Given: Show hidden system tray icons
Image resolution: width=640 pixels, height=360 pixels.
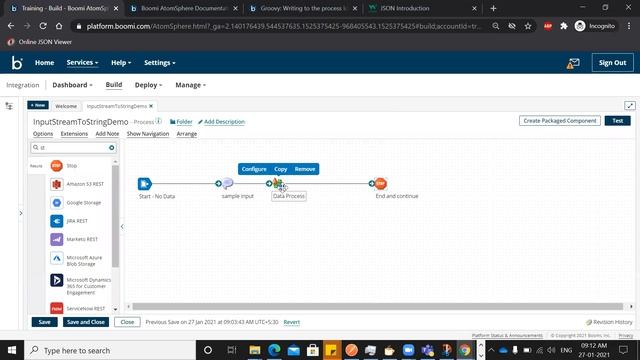Looking at the screenshot, I should click(x=491, y=350).
